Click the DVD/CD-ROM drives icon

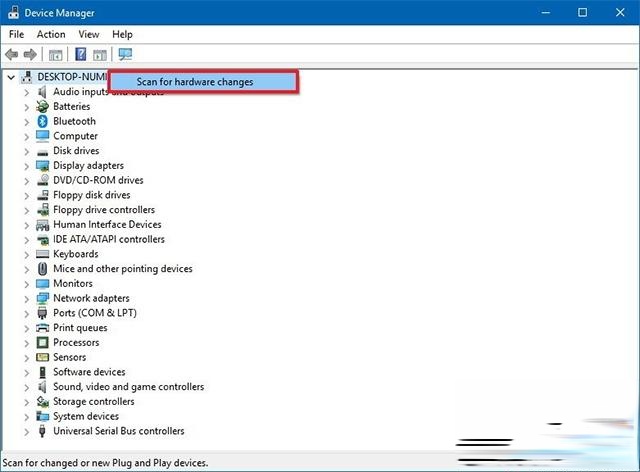click(x=42, y=180)
